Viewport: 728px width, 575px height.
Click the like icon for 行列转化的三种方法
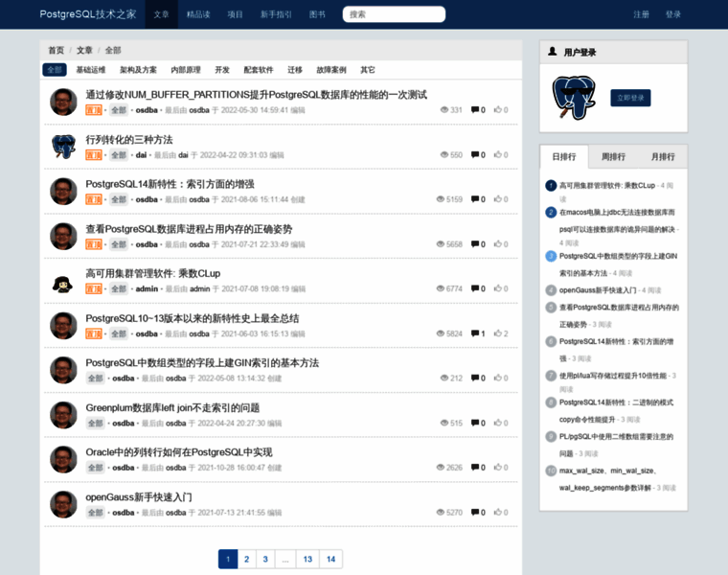pyautogui.click(x=498, y=154)
